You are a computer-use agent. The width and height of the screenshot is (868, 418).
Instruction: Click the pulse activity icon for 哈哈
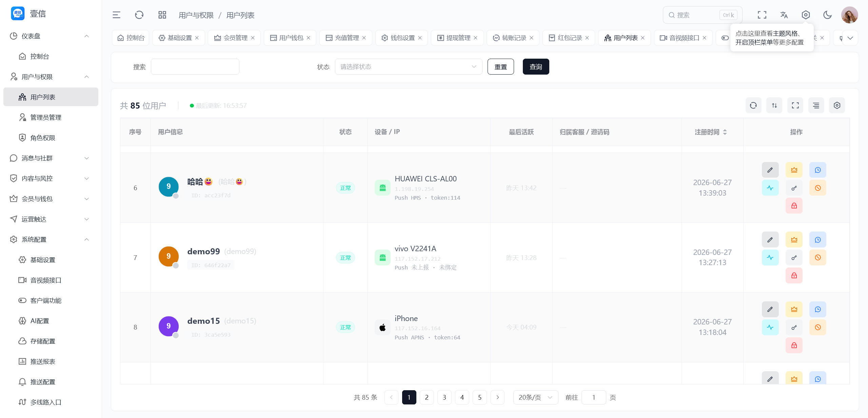point(770,188)
